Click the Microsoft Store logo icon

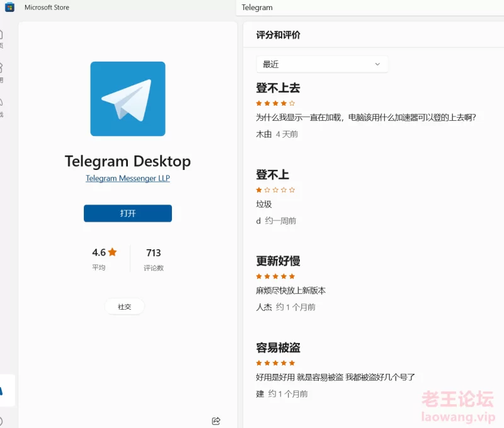[x=9, y=7]
